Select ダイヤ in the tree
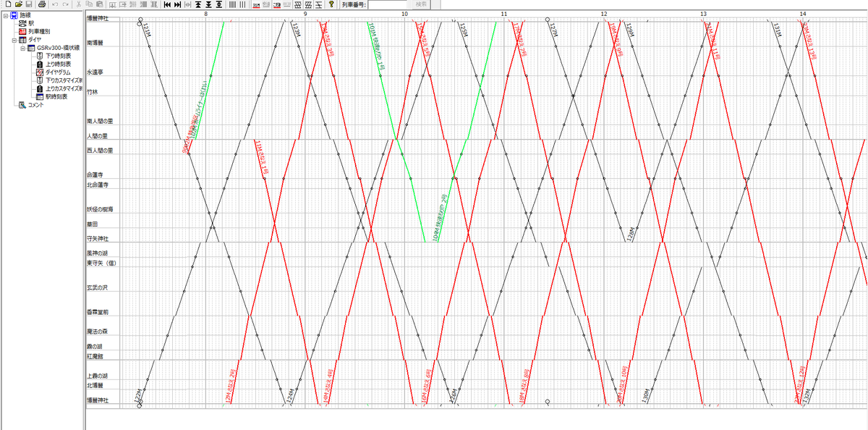 35,40
